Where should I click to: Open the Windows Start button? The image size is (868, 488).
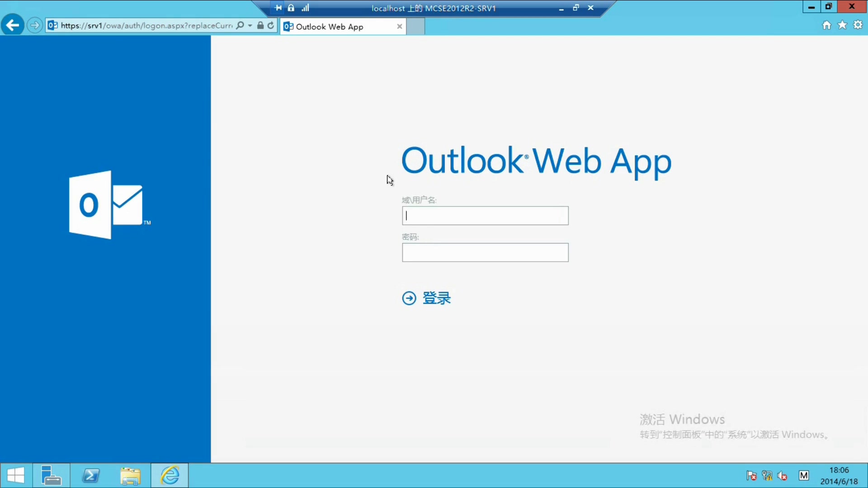tap(16, 475)
